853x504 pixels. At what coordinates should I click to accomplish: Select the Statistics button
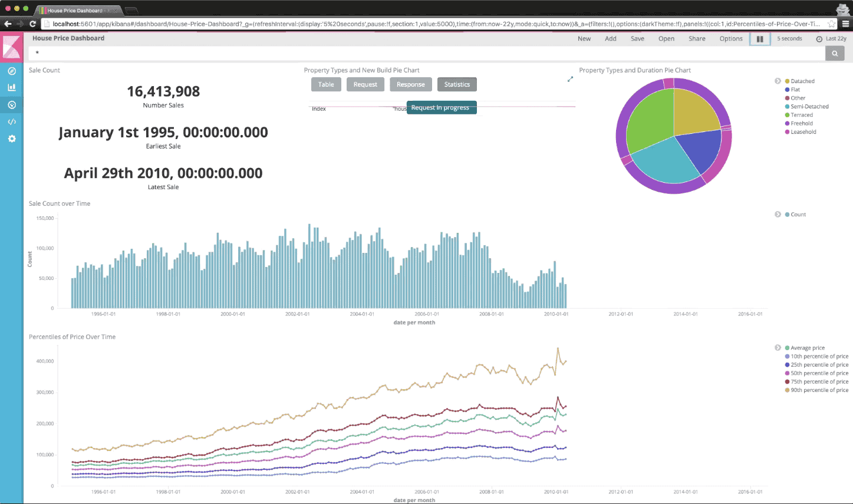pos(457,84)
